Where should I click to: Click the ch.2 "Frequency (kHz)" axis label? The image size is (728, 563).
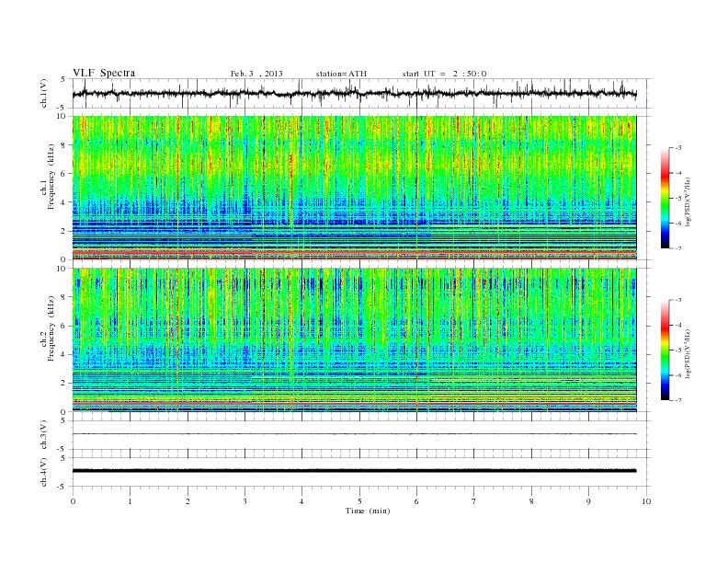coord(51,328)
